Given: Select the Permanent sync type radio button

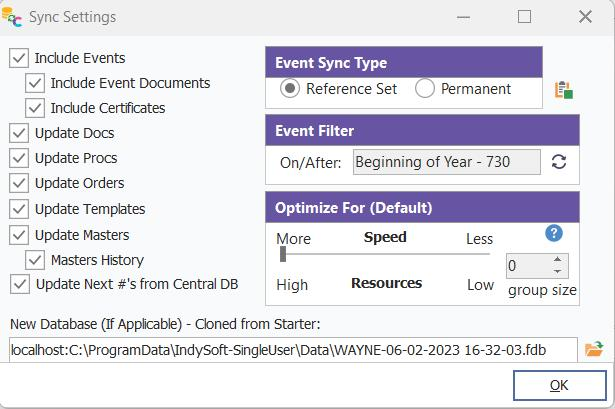Looking at the screenshot, I should tap(425, 89).
